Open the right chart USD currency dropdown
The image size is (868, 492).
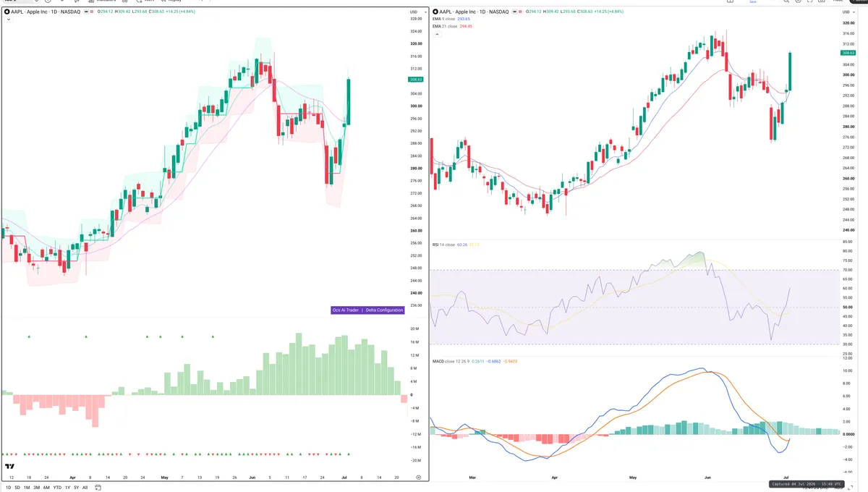[848, 12]
